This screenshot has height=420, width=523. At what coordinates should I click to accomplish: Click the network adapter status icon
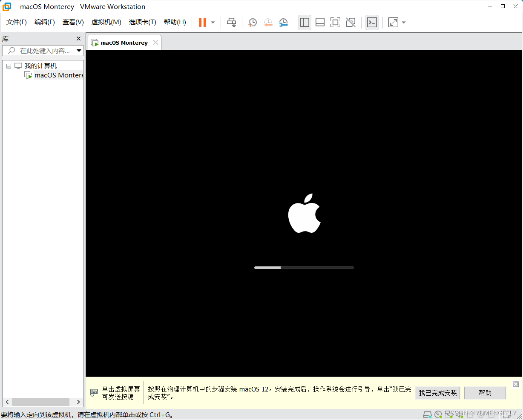click(449, 414)
